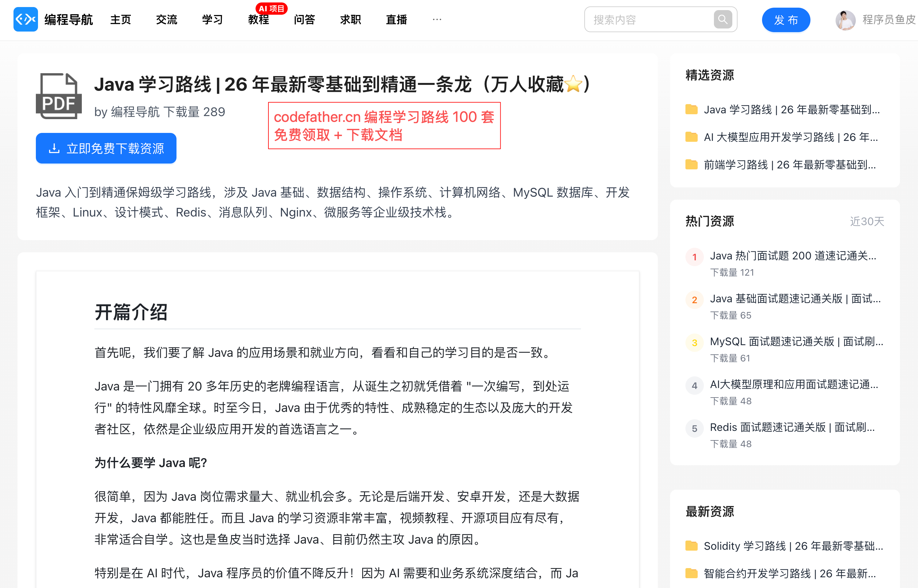The height and width of the screenshot is (588, 918).
Task: Click folder icon beside Solidity 学习路线
Action: [691, 546]
